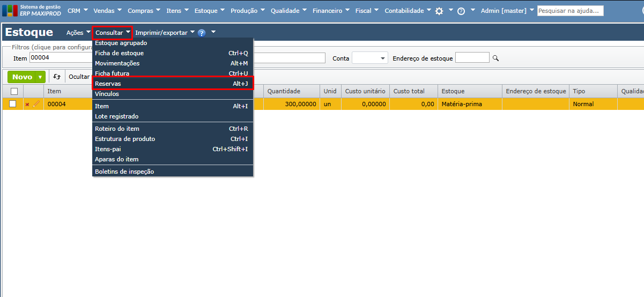Expand the Estoque top menu
The image size is (644, 297).
point(210,11)
